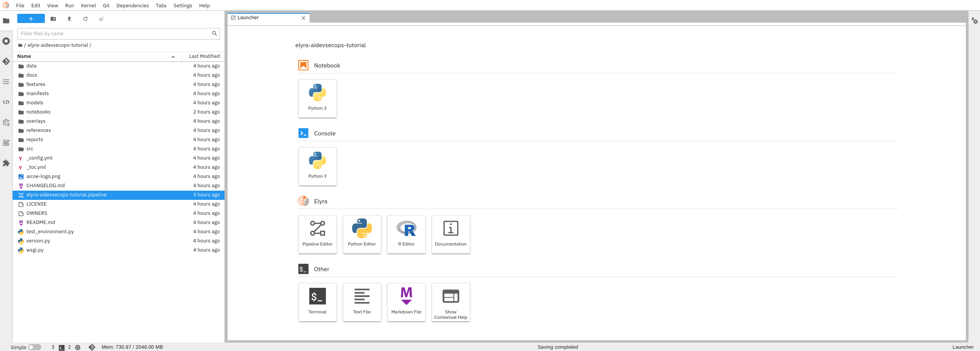Select the overlays folder

119,121
